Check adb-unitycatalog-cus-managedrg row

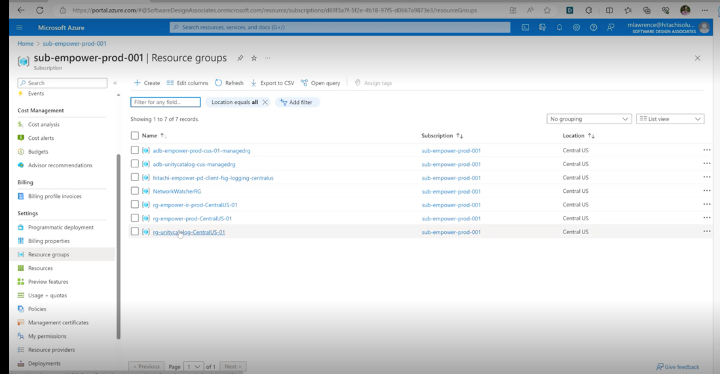[x=135, y=164]
